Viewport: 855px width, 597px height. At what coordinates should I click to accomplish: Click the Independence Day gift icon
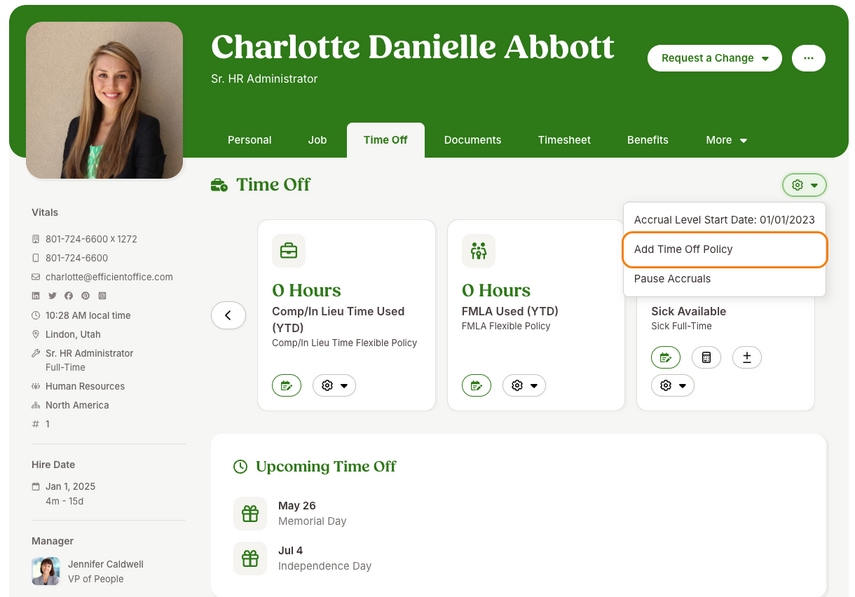tap(250, 558)
